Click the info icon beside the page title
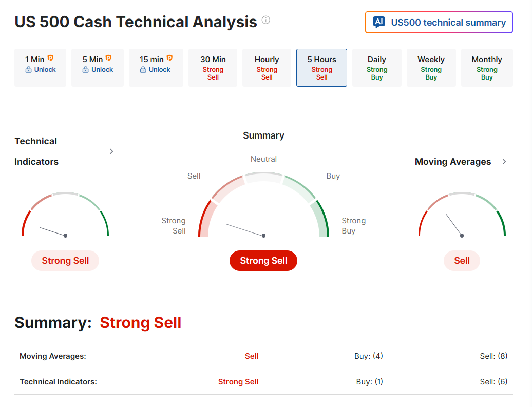This screenshot has height=407, width=532. tap(266, 20)
